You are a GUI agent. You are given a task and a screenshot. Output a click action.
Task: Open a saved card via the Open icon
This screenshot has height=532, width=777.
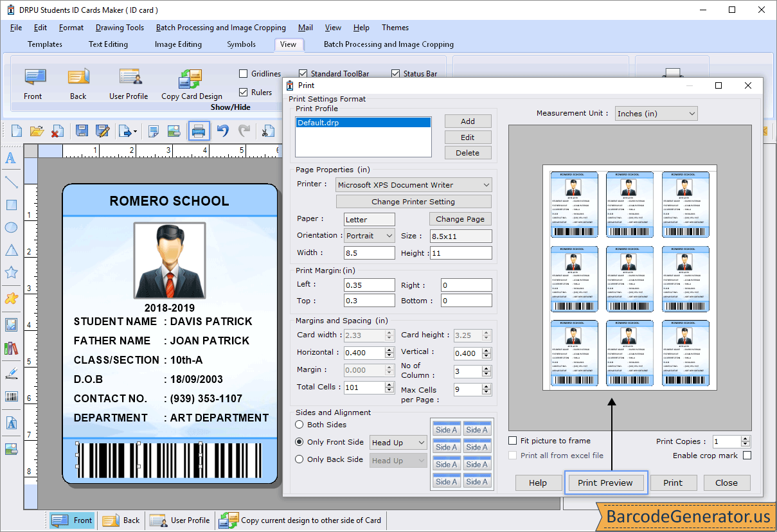[36, 130]
